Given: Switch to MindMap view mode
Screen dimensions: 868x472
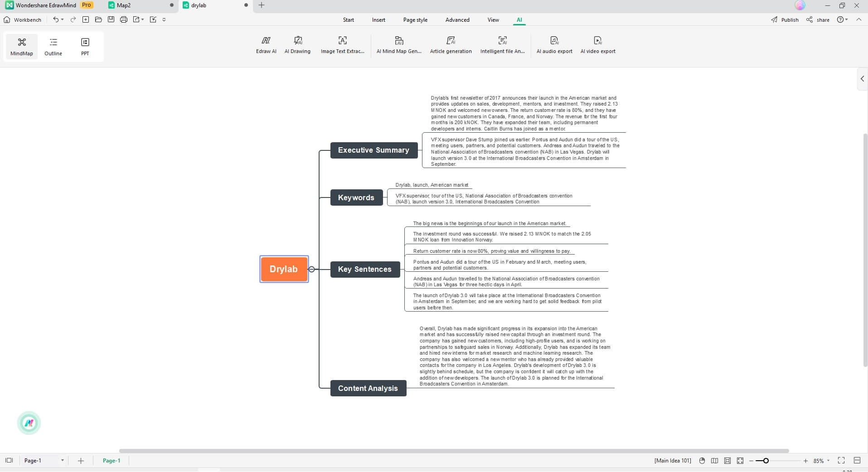Looking at the screenshot, I should click(x=22, y=47).
